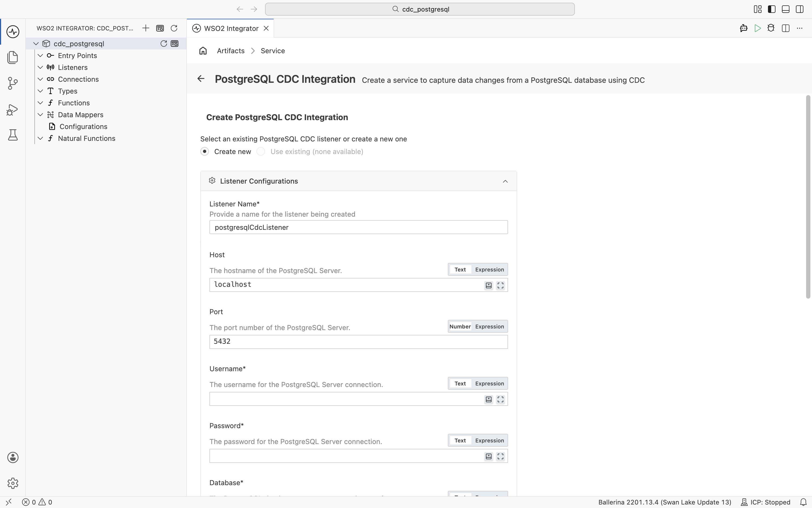
Task: Toggle the secondary side bar
Action: coord(800,9)
